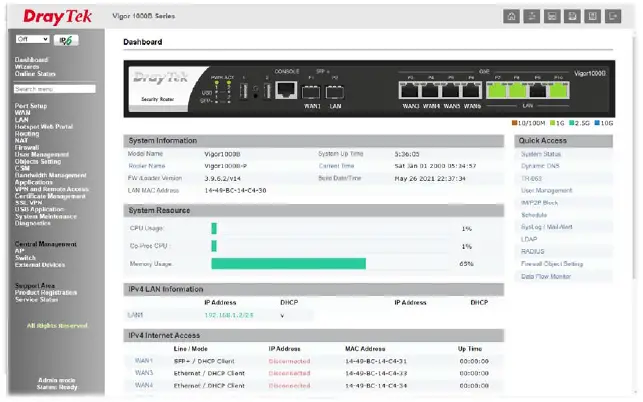Click the SFP+ WAN1 port graphic
Image resolution: width=643 pixels, height=402 pixels.
click(311, 92)
